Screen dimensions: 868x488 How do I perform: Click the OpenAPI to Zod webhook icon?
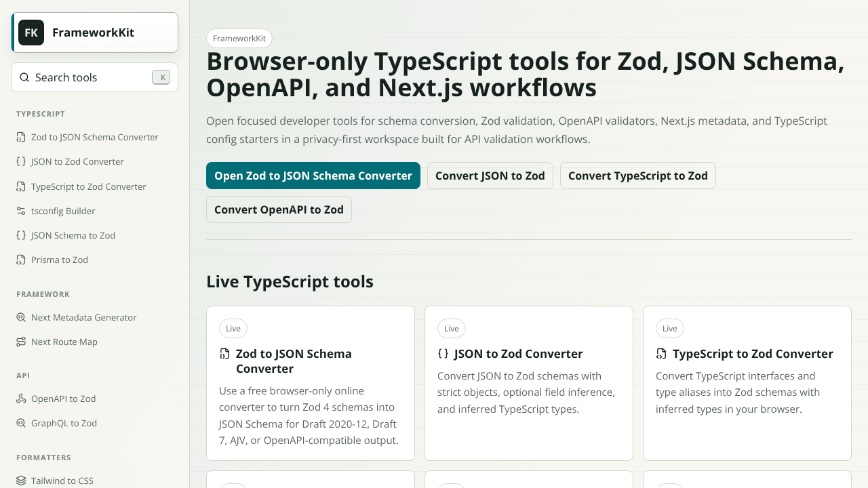click(21, 399)
